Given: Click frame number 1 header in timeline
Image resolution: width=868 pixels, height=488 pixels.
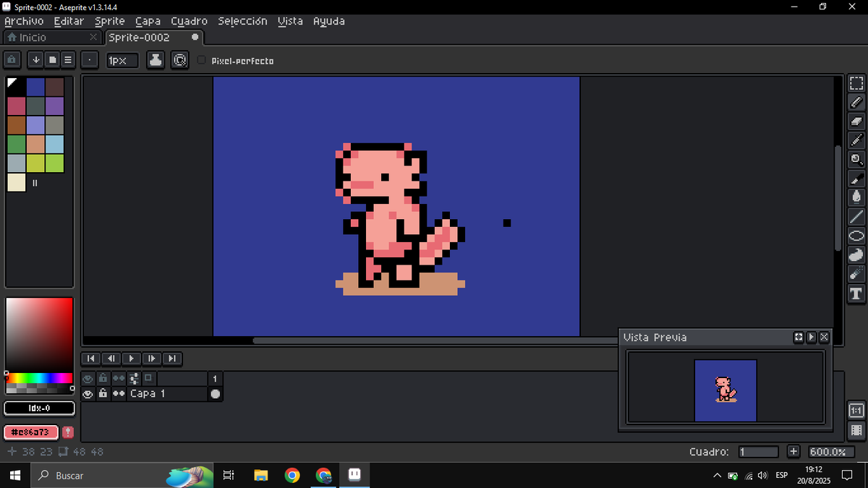Looking at the screenshot, I should [x=216, y=378].
